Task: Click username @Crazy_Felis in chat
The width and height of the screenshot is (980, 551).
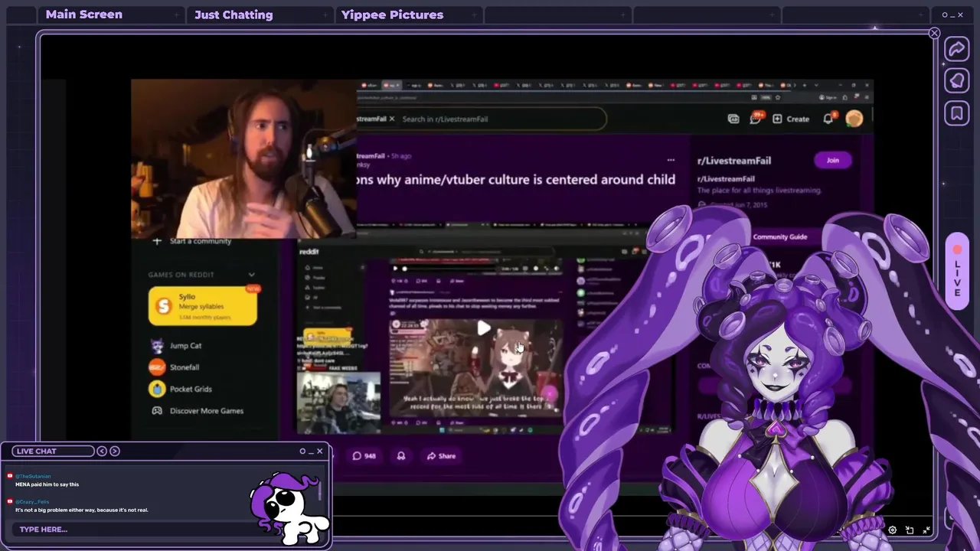Action: tap(32, 501)
